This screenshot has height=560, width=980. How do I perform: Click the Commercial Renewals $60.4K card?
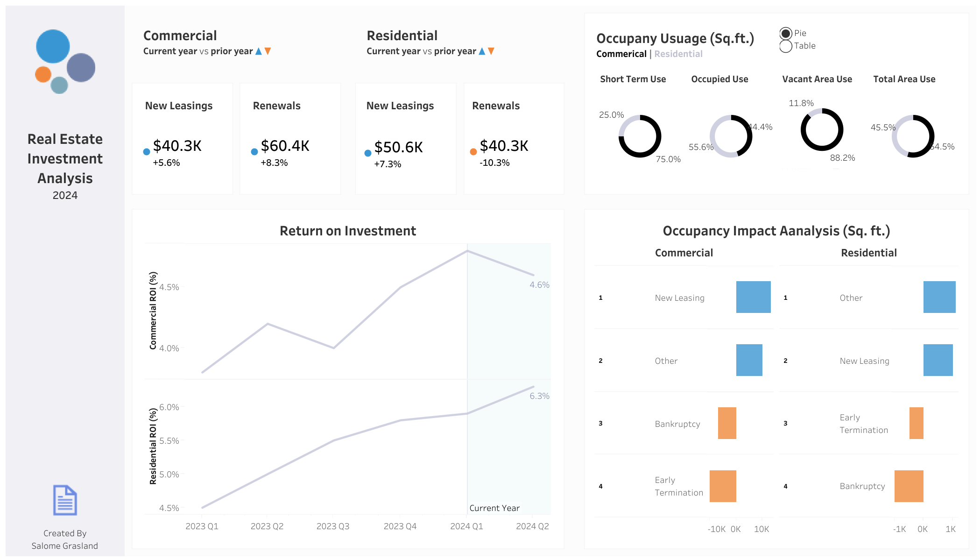pos(290,139)
